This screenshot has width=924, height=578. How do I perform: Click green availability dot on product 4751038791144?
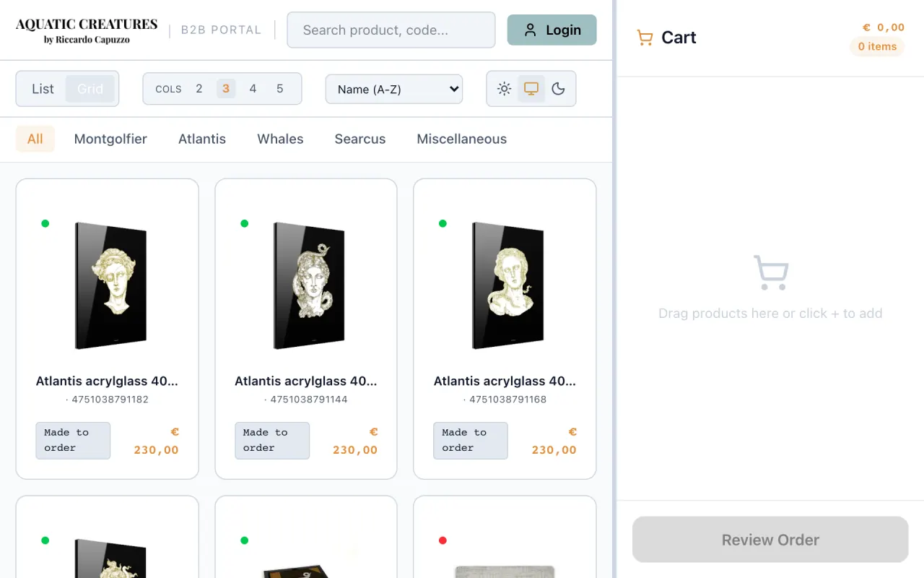coord(244,223)
